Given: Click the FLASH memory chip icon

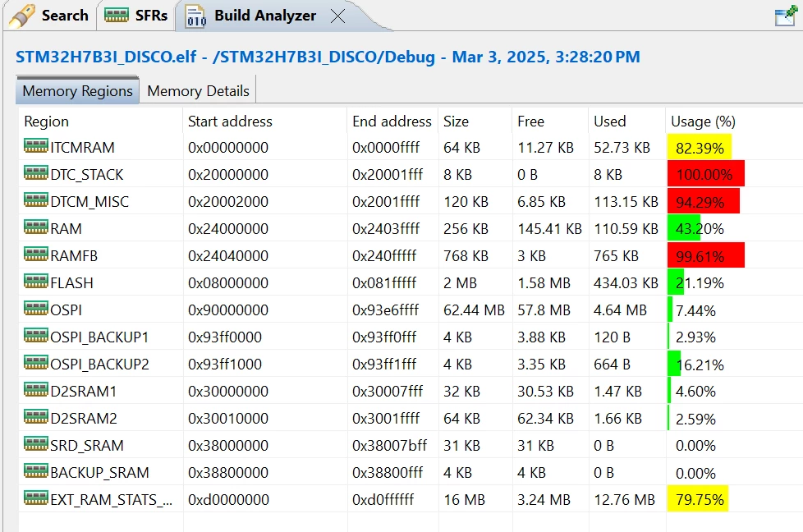Looking at the screenshot, I should pos(36,282).
